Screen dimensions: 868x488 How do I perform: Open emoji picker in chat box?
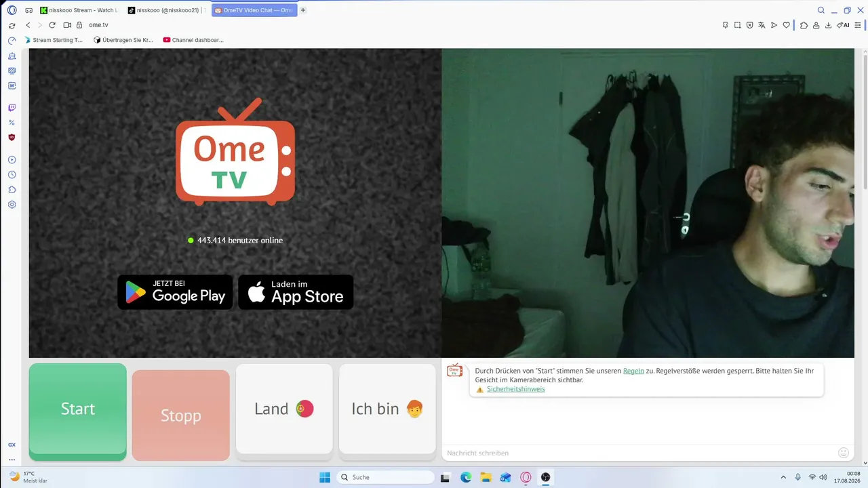tap(844, 453)
